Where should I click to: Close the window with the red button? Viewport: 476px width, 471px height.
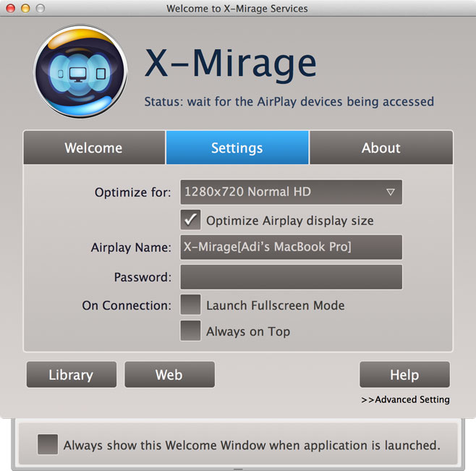click(11, 8)
